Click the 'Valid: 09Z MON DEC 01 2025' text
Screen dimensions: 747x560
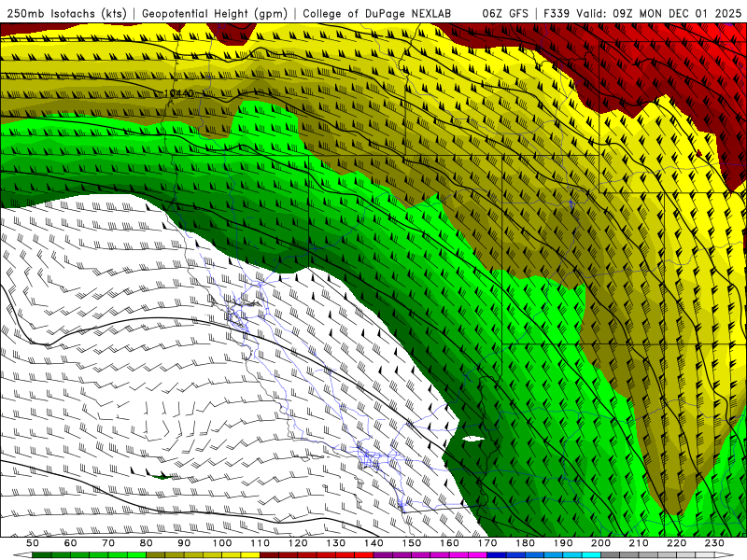click(x=659, y=13)
